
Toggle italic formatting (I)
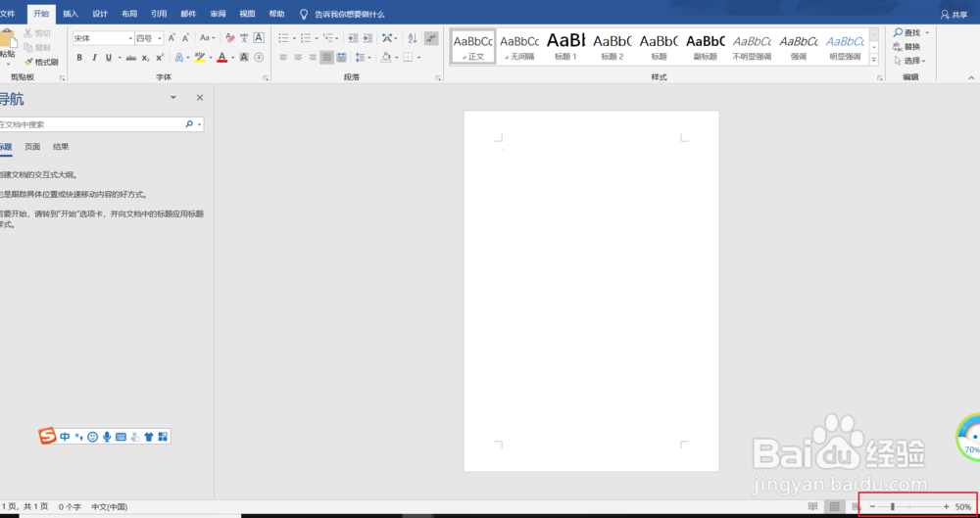[x=94, y=58]
